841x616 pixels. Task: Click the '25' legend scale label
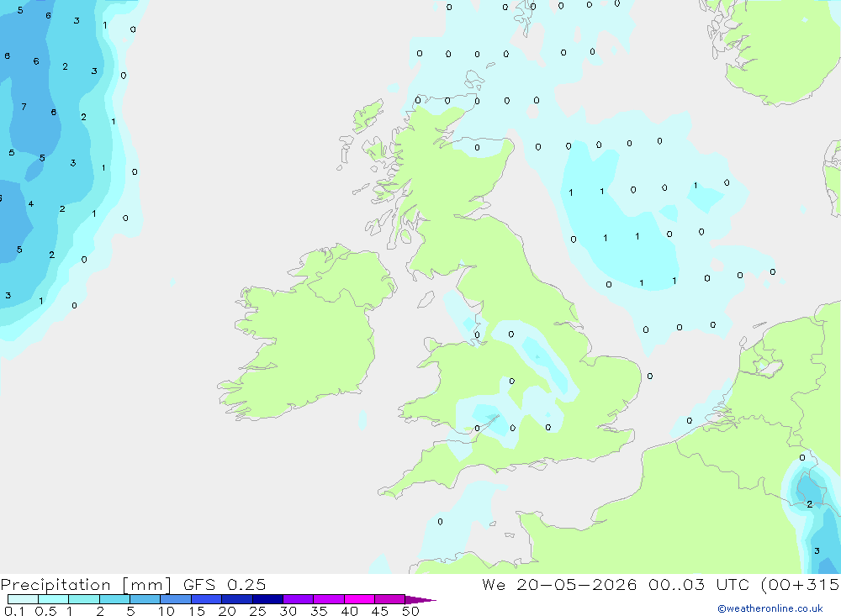click(257, 611)
